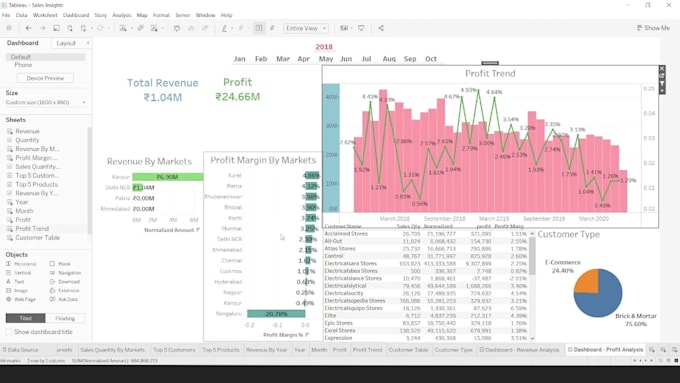680x383 pixels.
Task: Open the dashboard Size dropdown
Action: point(46,102)
